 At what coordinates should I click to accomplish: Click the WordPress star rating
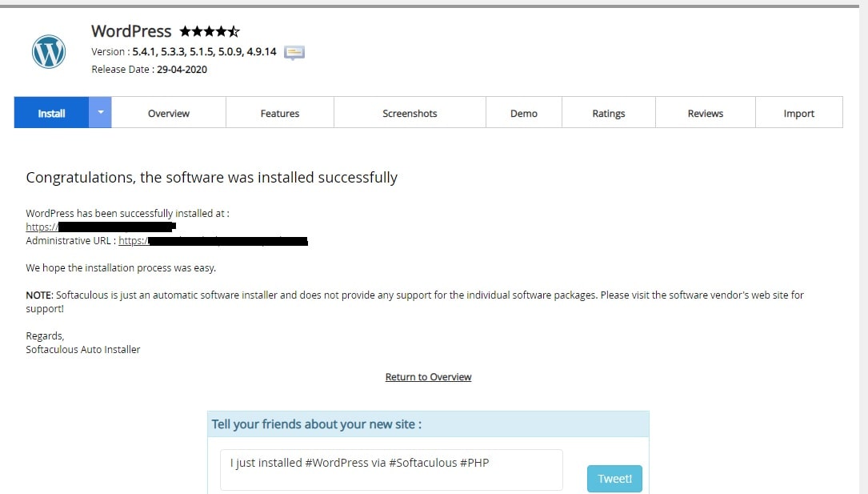(210, 31)
